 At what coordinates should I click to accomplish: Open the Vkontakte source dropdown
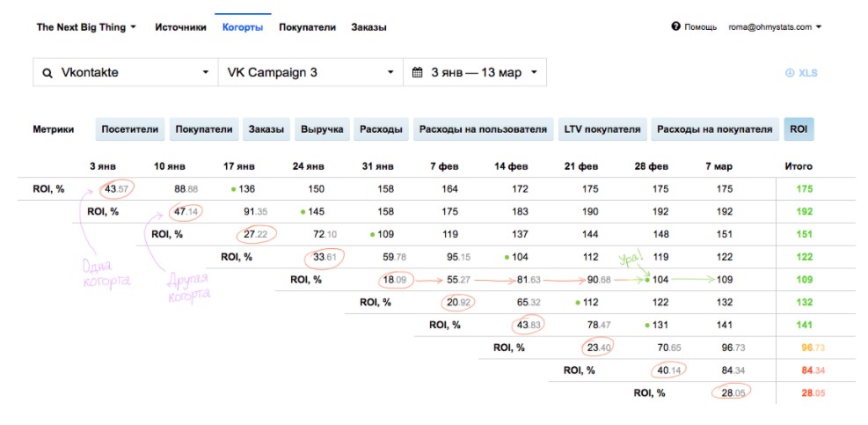(x=126, y=72)
